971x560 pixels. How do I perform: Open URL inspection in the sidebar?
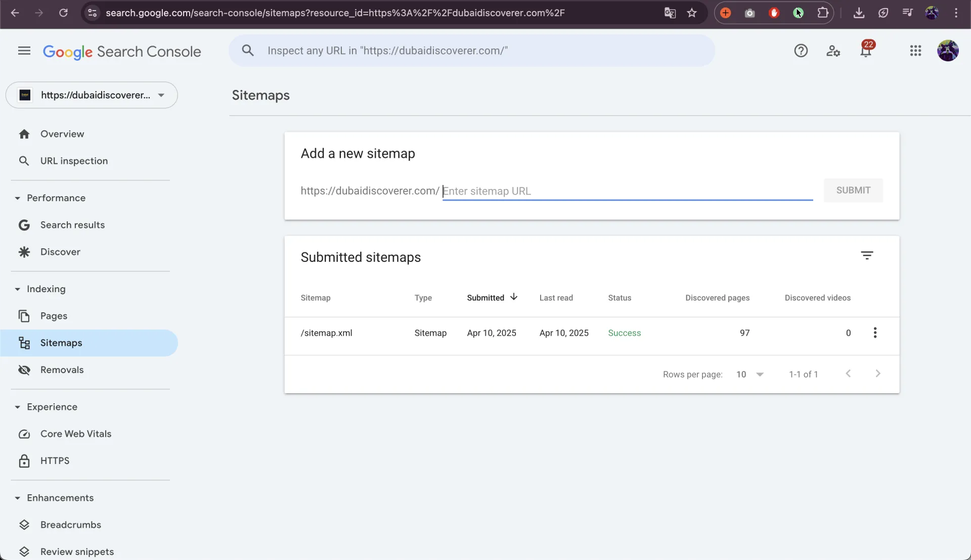click(74, 161)
